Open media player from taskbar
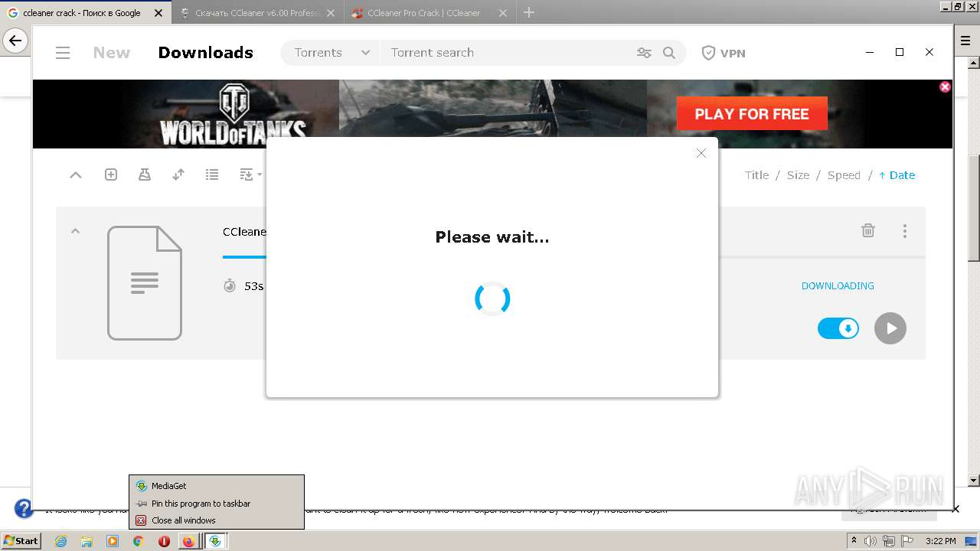Image resolution: width=980 pixels, height=551 pixels. pyautogui.click(x=113, y=541)
